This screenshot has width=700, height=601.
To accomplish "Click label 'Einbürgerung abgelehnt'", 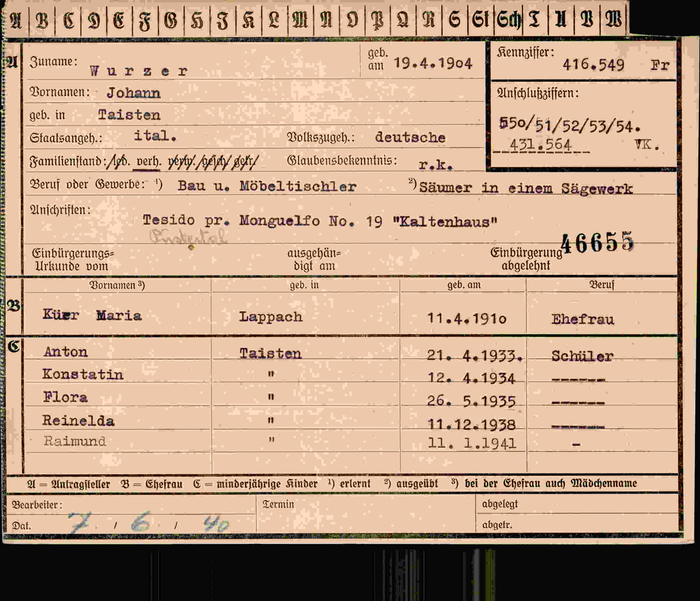I will [x=526, y=259].
